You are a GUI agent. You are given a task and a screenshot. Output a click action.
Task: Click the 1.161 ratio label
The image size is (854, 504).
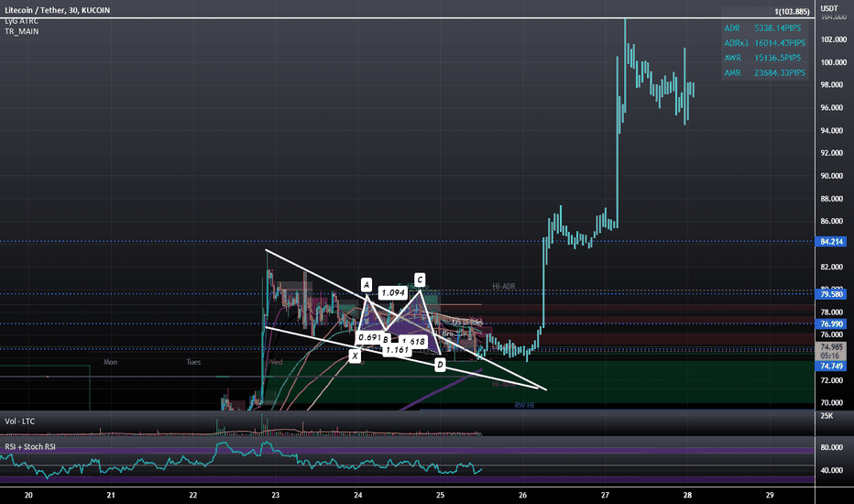(397, 350)
